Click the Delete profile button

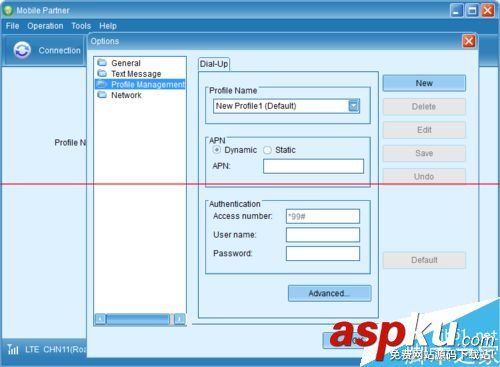(x=424, y=107)
